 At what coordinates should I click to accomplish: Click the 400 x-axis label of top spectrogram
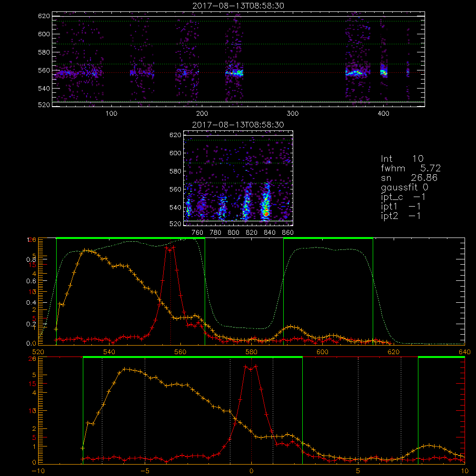[x=383, y=114]
